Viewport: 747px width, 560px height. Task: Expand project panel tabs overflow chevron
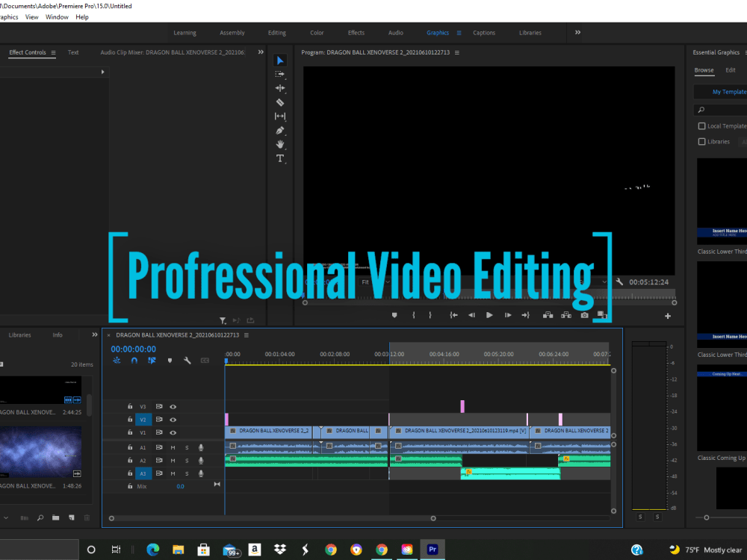(95, 335)
